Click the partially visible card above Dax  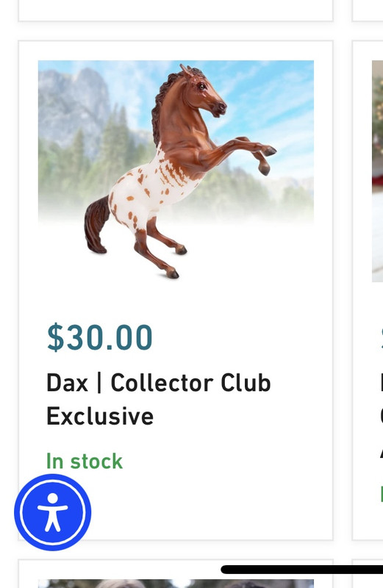click(176, 10)
